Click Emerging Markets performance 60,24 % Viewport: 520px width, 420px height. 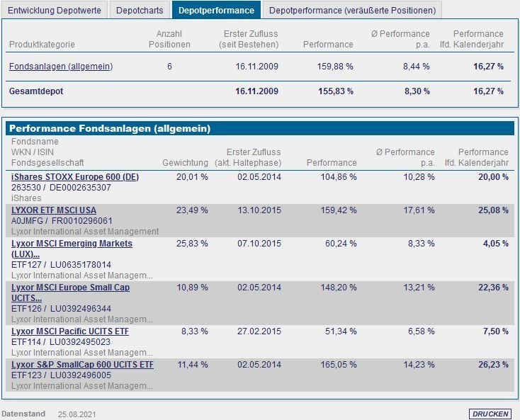[x=341, y=244]
